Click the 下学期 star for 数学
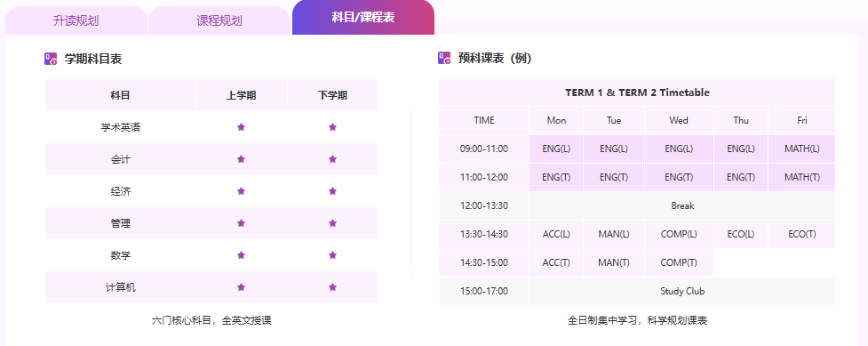This screenshot has width=868, height=346. (x=332, y=255)
